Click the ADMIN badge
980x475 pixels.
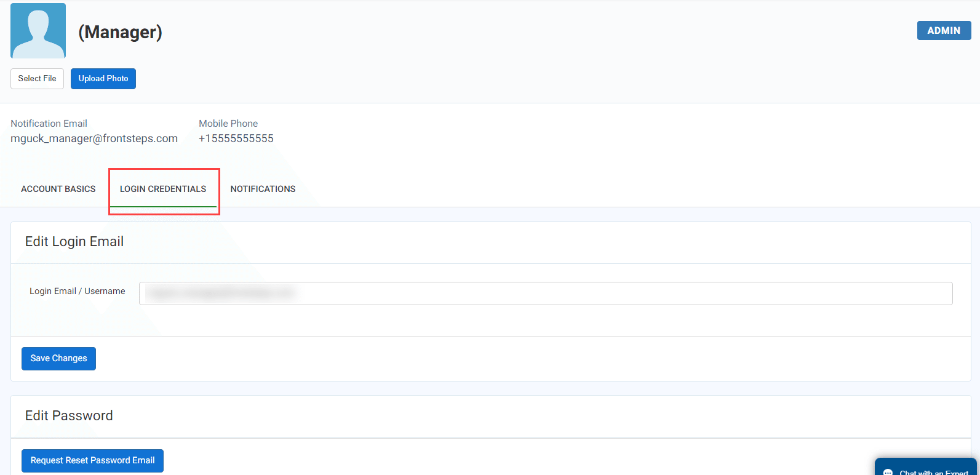coord(944,31)
